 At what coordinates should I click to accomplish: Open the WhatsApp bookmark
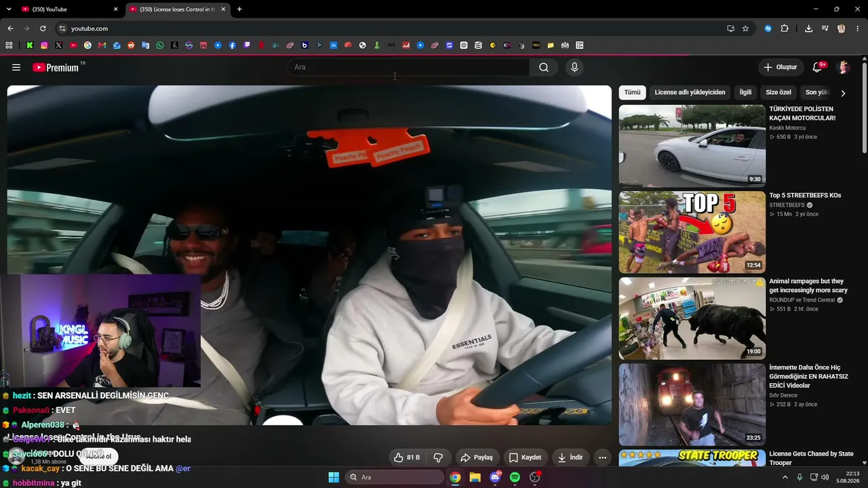(160, 45)
